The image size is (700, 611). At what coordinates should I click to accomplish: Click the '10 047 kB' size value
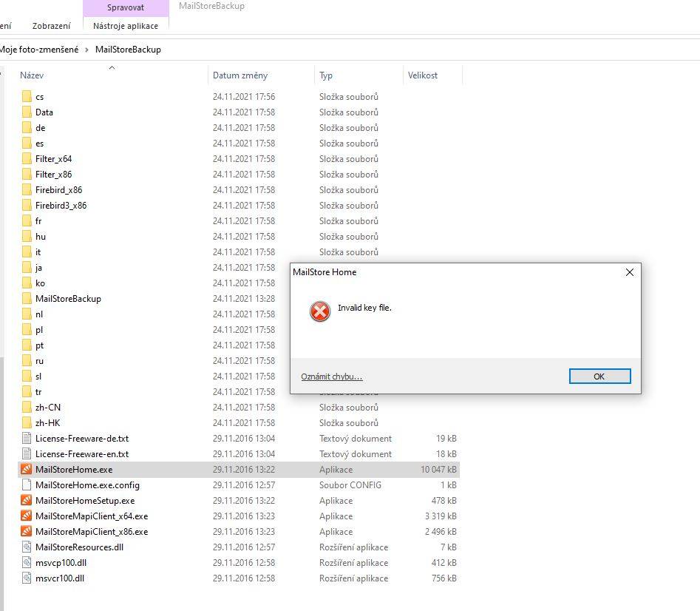tap(438, 470)
